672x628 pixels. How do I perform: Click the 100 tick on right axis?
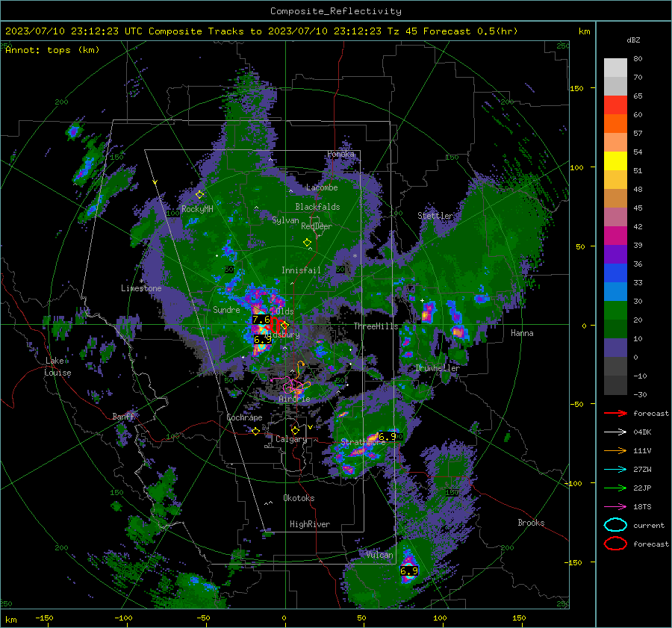pyautogui.click(x=577, y=167)
